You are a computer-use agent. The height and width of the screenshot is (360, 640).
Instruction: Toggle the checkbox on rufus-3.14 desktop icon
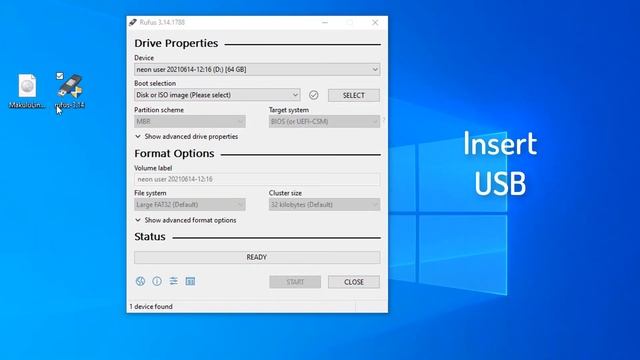click(x=60, y=76)
